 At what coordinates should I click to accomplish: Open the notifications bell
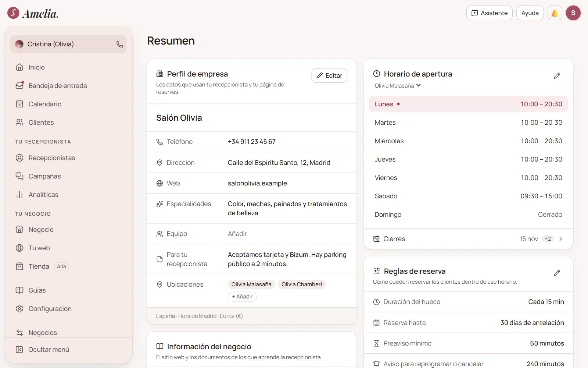pos(555,13)
